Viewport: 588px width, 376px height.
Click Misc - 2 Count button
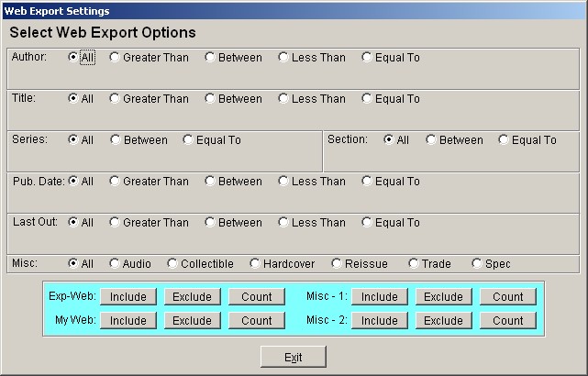[x=508, y=321]
